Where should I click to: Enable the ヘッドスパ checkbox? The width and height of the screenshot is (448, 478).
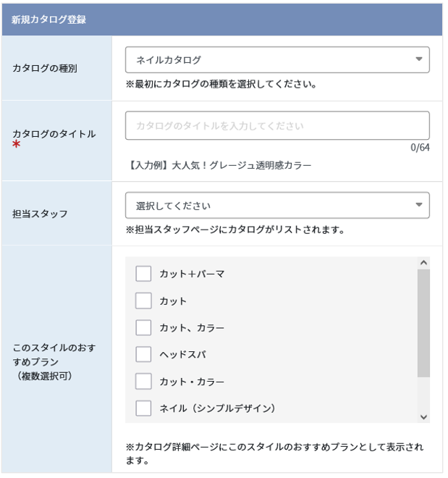click(144, 356)
